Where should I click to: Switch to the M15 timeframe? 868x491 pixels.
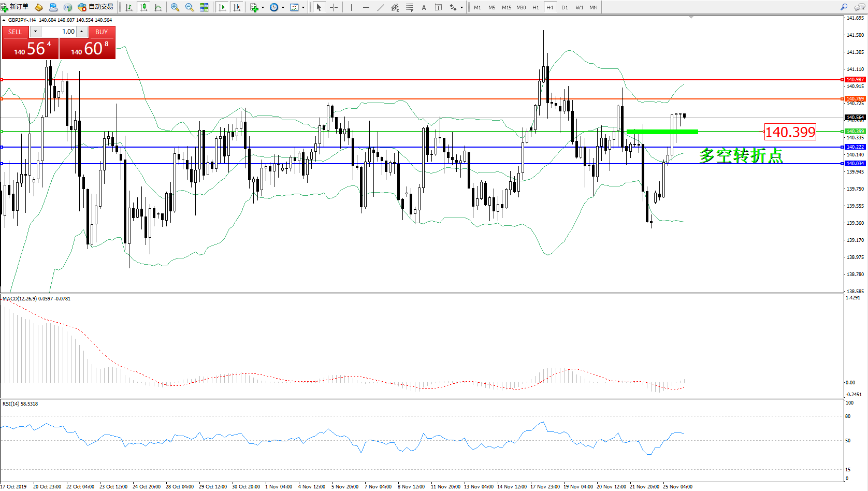[x=506, y=7]
